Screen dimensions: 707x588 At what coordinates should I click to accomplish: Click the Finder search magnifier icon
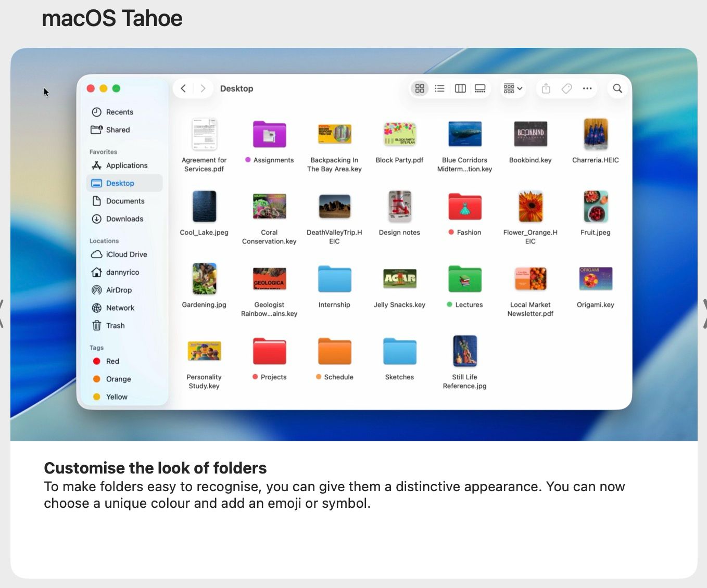pyautogui.click(x=617, y=88)
